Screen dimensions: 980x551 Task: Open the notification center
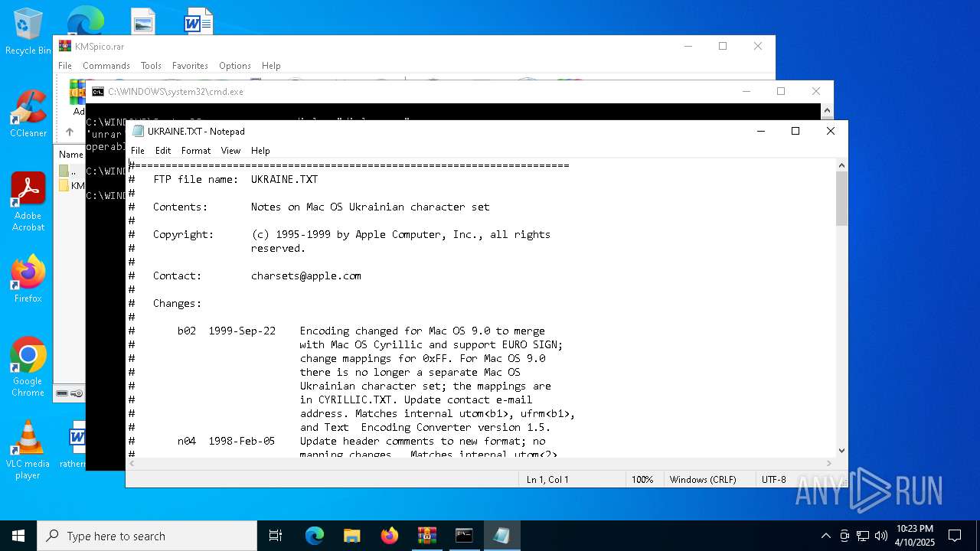pyautogui.click(x=955, y=536)
